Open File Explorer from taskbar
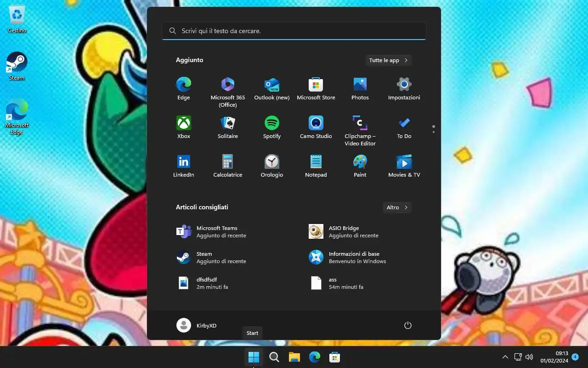Image resolution: width=588 pixels, height=368 pixels. (x=294, y=357)
